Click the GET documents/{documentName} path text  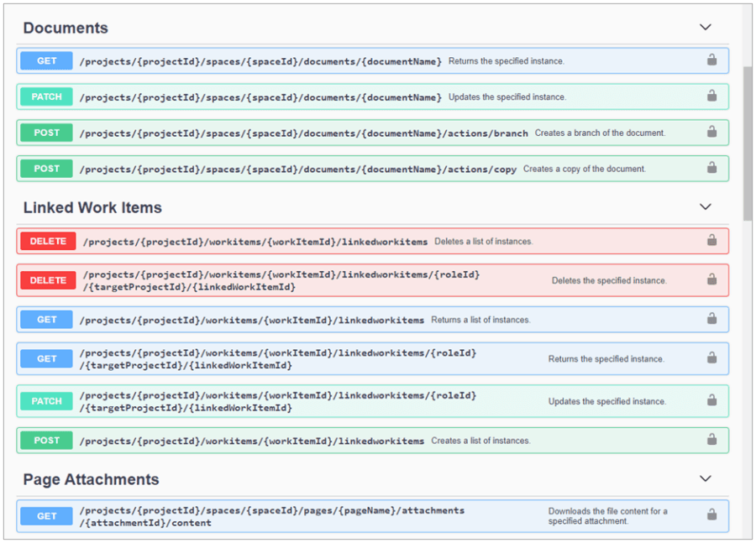[x=260, y=61]
